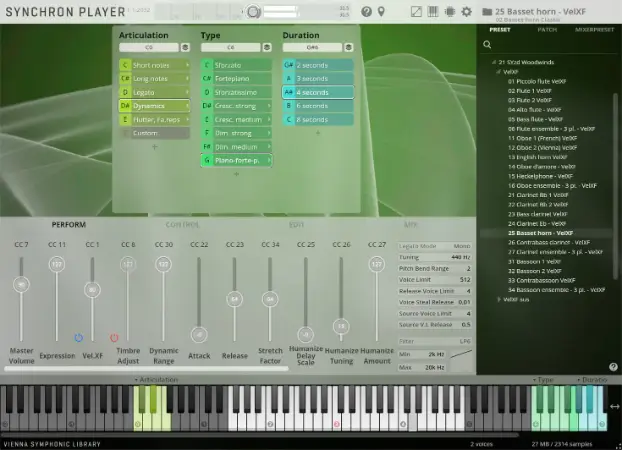Switch to the PATCH tab

547,29
